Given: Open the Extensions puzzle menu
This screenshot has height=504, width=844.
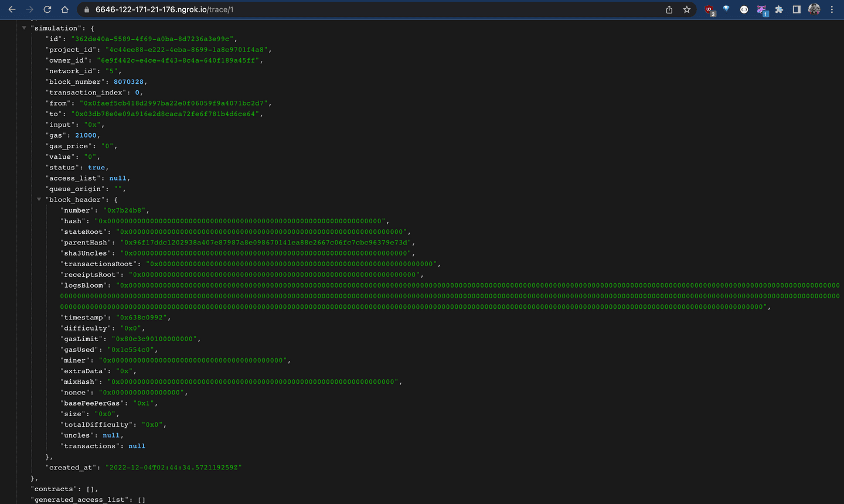Looking at the screenshot, I should click(x=779, y=9).
